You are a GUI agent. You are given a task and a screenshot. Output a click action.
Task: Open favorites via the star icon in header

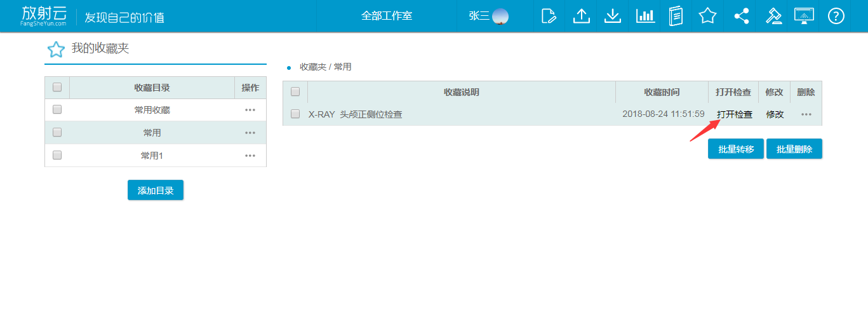click(x=707, y=16)
